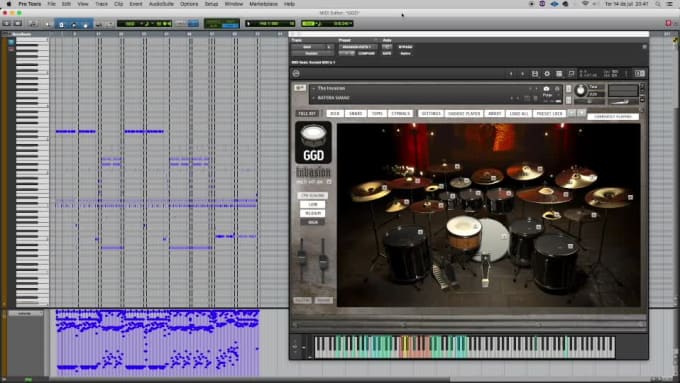Select MEDIUM quality button

click(312, 213)
